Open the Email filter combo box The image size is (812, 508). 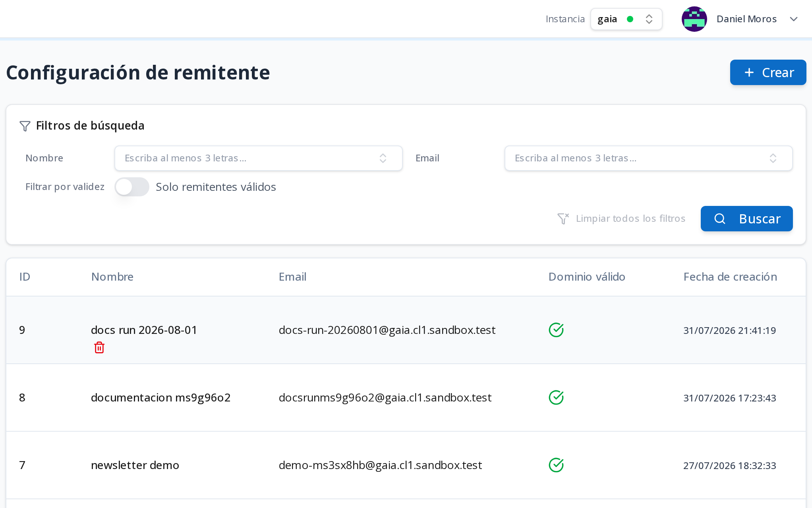click(x=648, y=158)
